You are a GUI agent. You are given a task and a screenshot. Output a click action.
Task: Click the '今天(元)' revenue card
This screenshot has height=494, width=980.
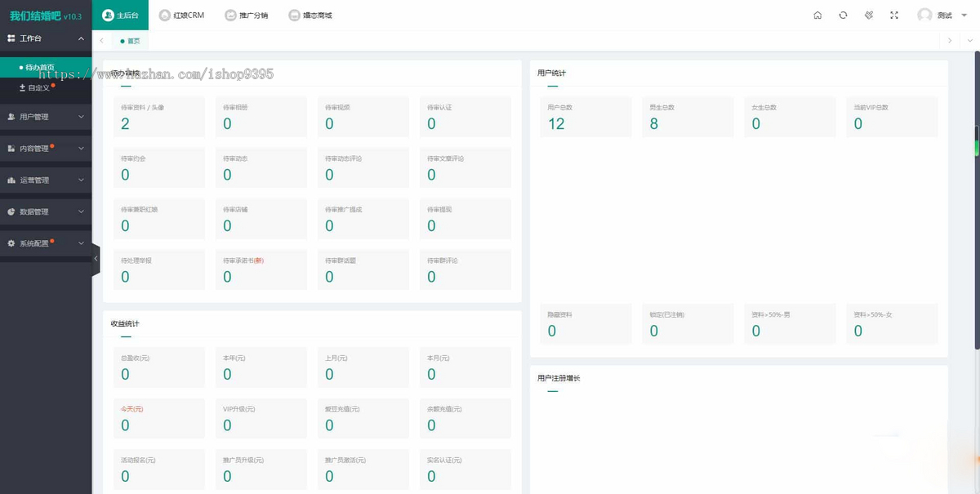point(159,418)
